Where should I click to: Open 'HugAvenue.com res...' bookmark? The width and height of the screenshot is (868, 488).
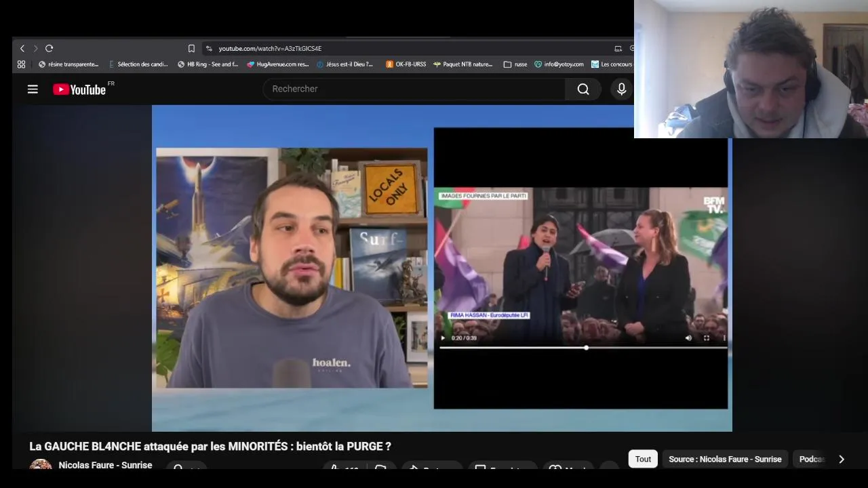coord(277,64)
